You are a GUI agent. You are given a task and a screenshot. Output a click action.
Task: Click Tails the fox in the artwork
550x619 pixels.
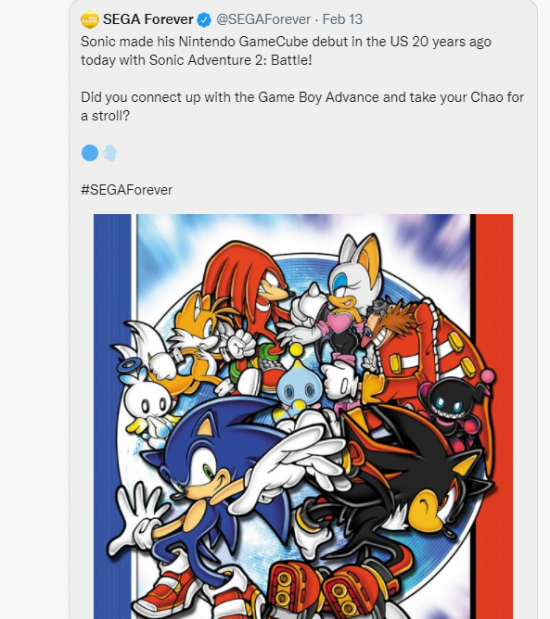click(x=190, y=340)
